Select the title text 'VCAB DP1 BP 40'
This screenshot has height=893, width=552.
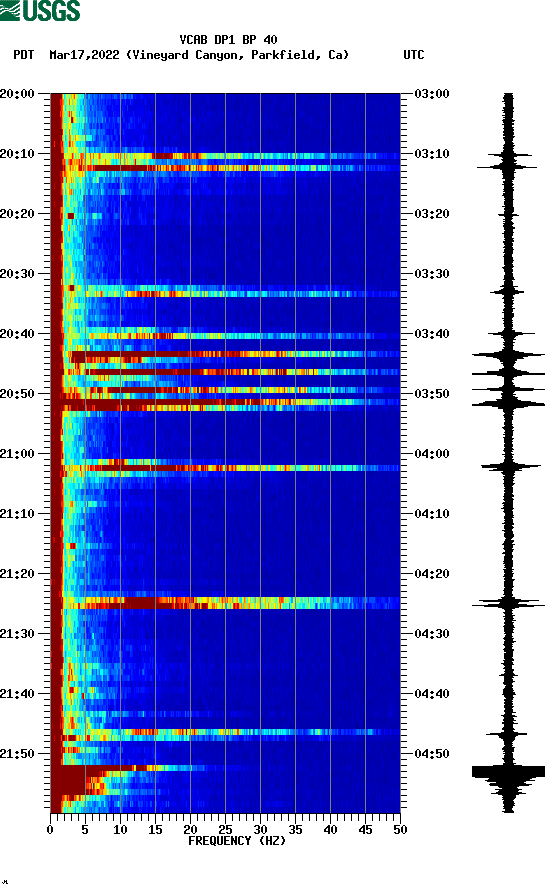tap(228, 40)
